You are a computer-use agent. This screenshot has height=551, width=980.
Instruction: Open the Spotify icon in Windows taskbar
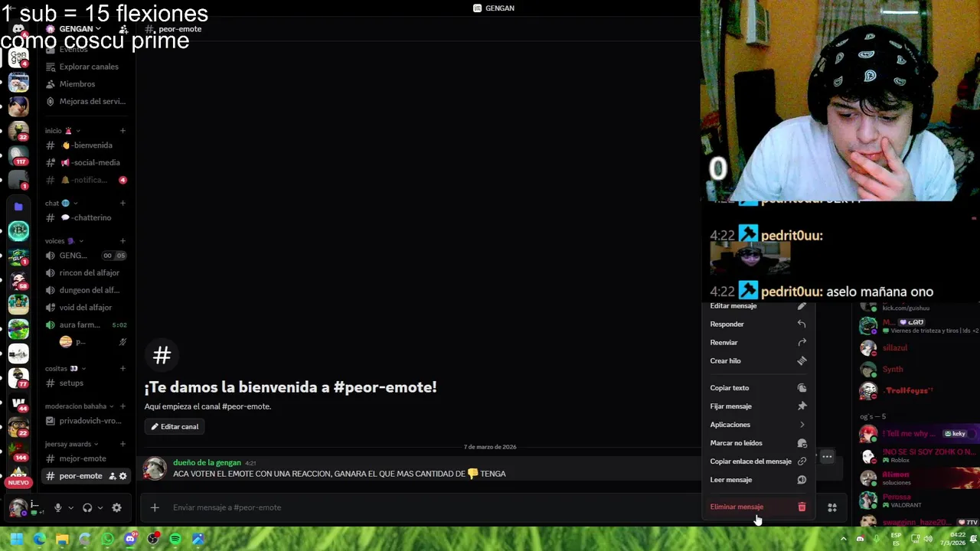(175, 539)
